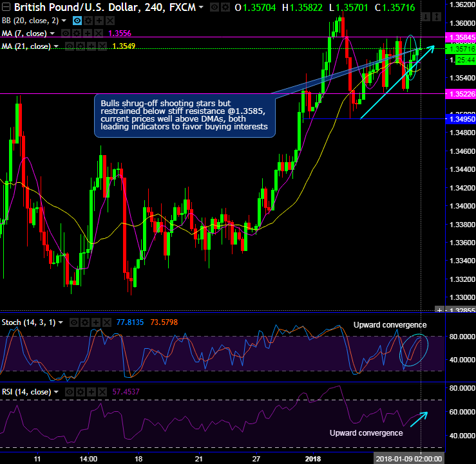Select the magenta 1.35845 price label
The width and height of the screenshot is (476, 464).
[x=461, y=37]
